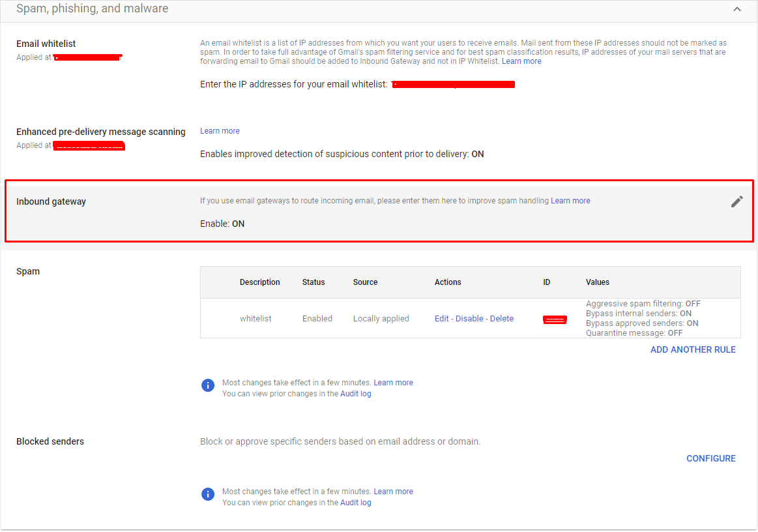
Task: Select the Email whitelist setting title
Action: [x=46, y=44]
